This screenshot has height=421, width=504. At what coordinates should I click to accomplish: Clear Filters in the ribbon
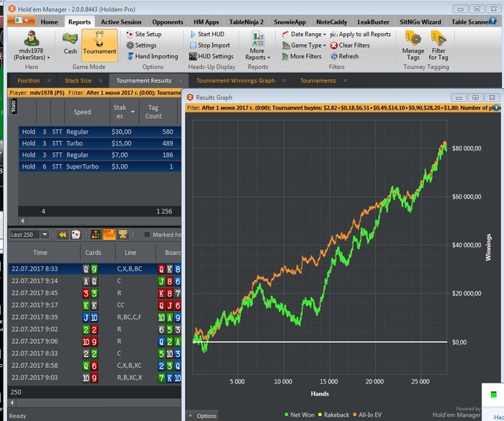pyautogui.click(x=350, y=45)
